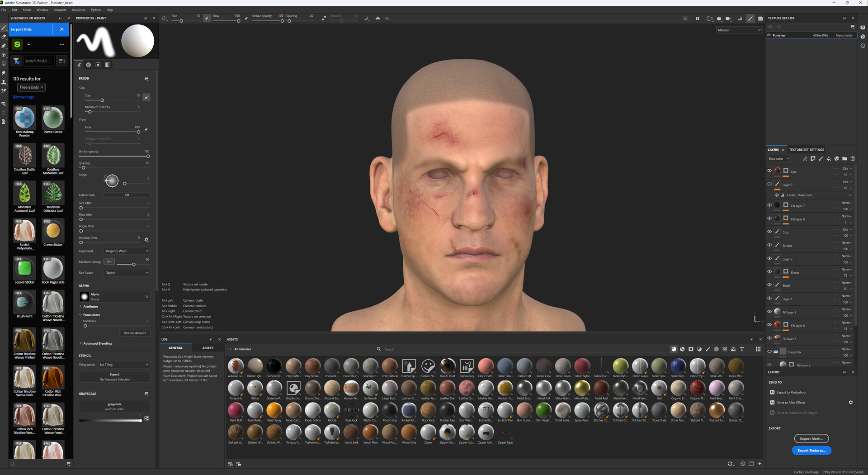Hide the Lips layer
Image resolution: width=868 pixels, height=475 pixels.
769,171
